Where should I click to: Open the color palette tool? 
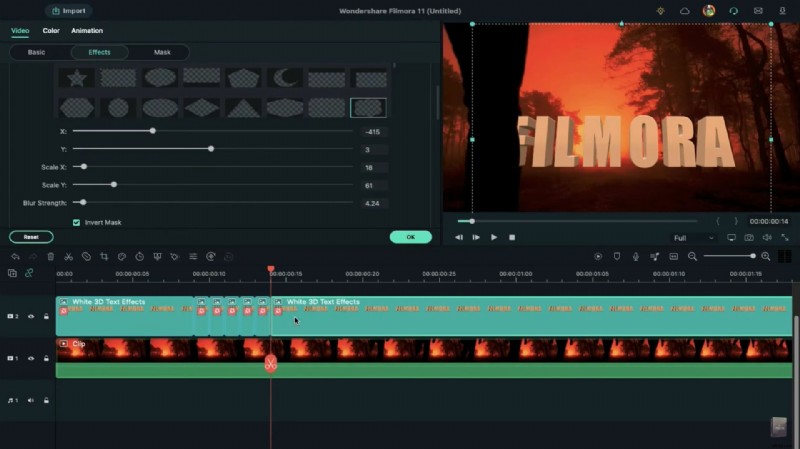click(122, 257)
